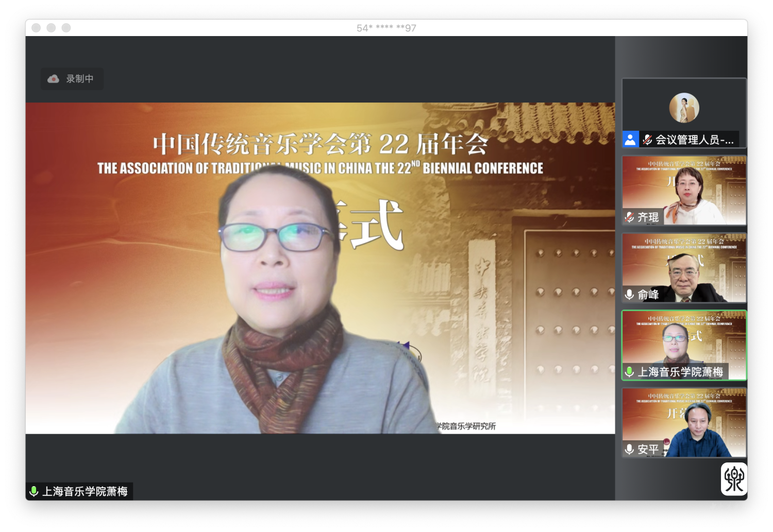
Task: Click the masked meeting number in title bar
Action: coord(386,28)
